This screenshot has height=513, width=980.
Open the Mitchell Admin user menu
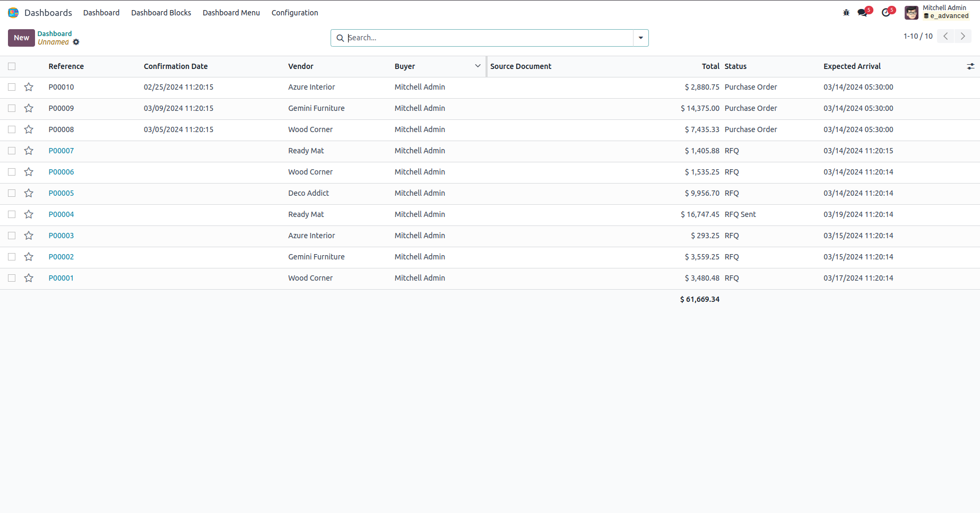pos(938,12)
